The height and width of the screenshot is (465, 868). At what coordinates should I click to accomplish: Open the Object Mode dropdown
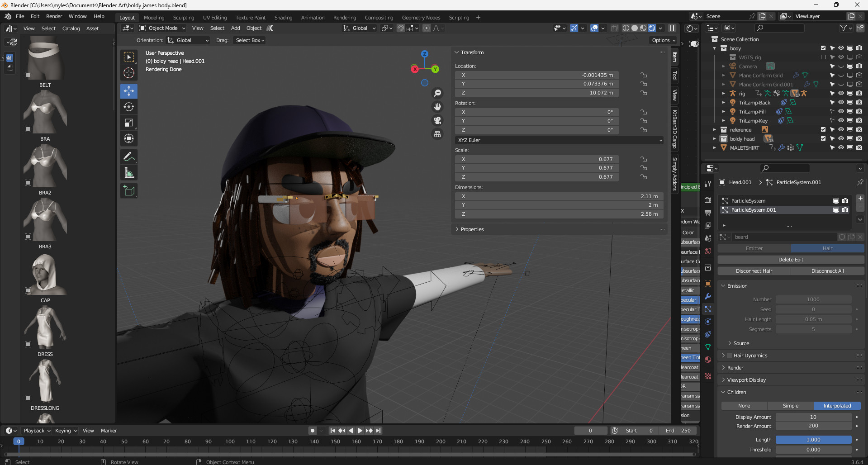coord(162,28)
